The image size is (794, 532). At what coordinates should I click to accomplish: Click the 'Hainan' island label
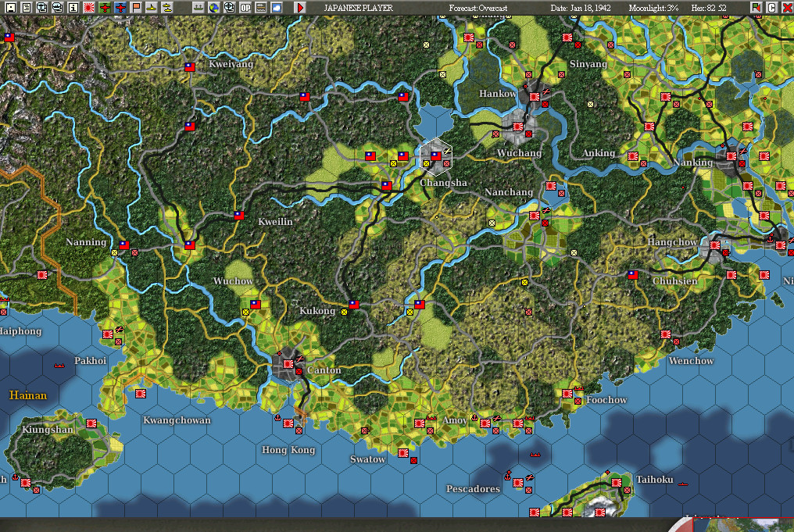click(28, 395)
